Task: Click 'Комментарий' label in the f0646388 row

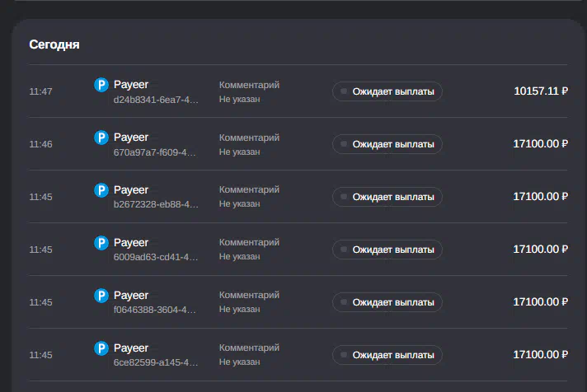Action: pos(249,296)
